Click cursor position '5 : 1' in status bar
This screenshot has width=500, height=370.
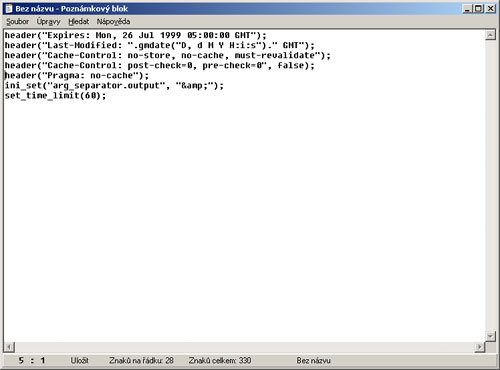32,360
